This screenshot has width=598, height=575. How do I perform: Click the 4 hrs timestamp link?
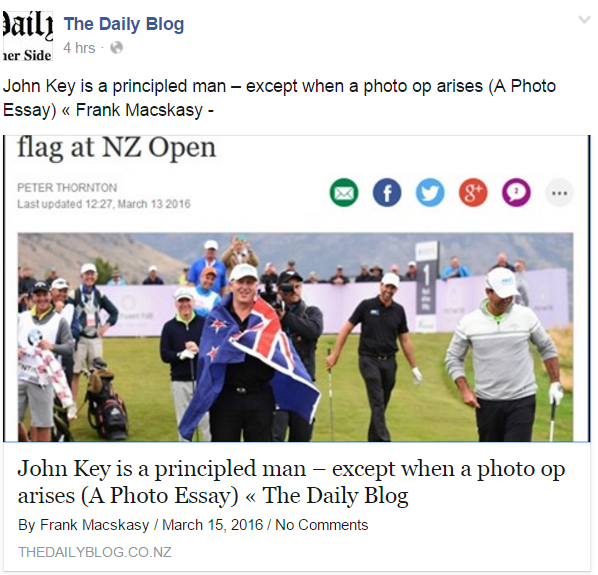(x=79, y=48)
